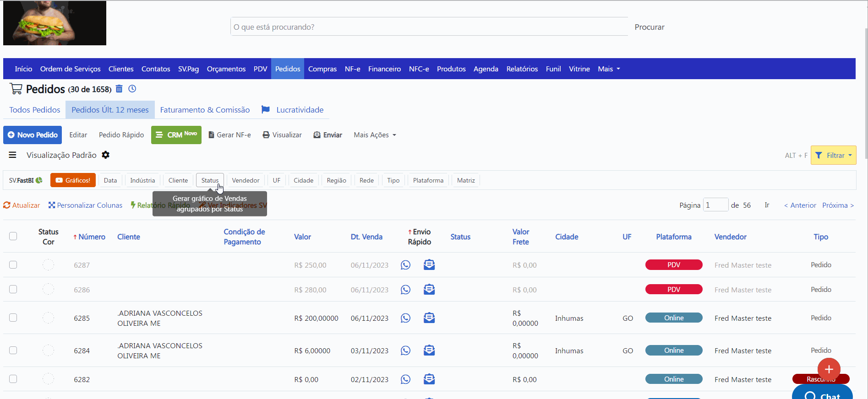Screen dimensions: 868x399
Task: Click the red PDV badge for order 6287
Action: pos(674,265)
